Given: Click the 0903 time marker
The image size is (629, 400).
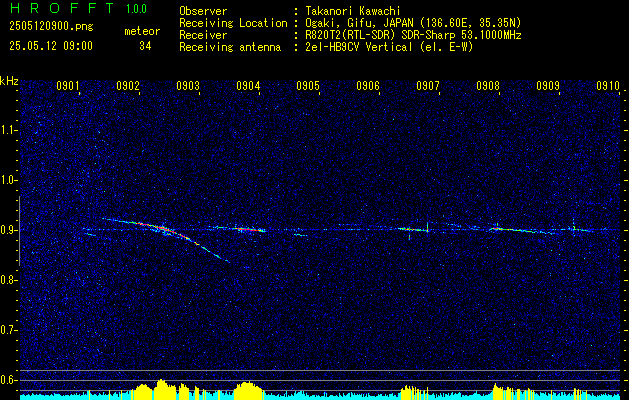Looking at the screenshot, I should [x=188, y=85].
